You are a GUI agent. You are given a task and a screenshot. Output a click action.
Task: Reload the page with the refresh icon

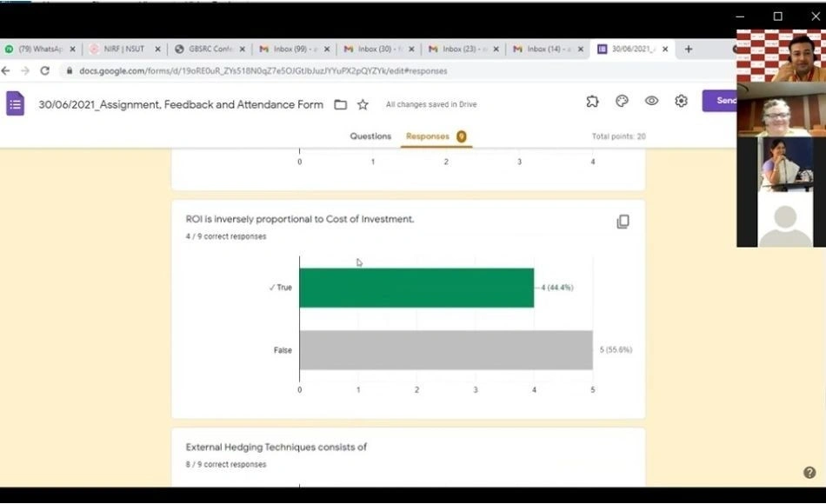(x=44, y=70)
